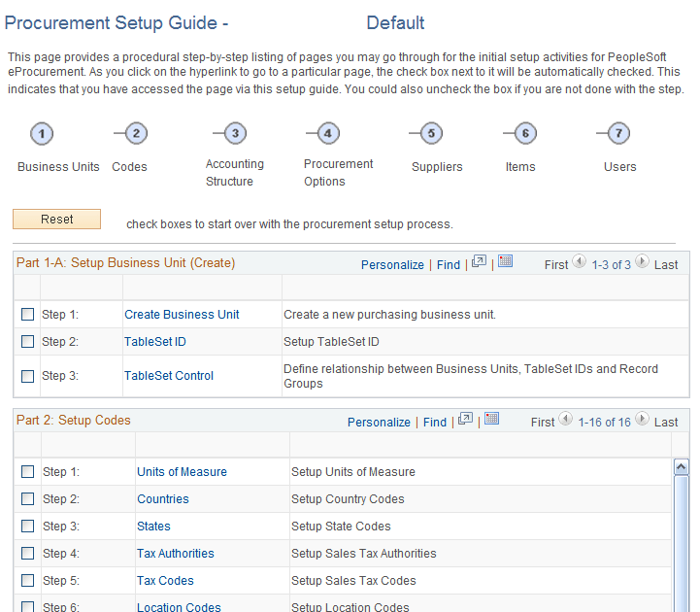The width and height of the screenshot is (700, 612).
Task: Tick the States step checkbox
Action: click(x=28, y=527)
